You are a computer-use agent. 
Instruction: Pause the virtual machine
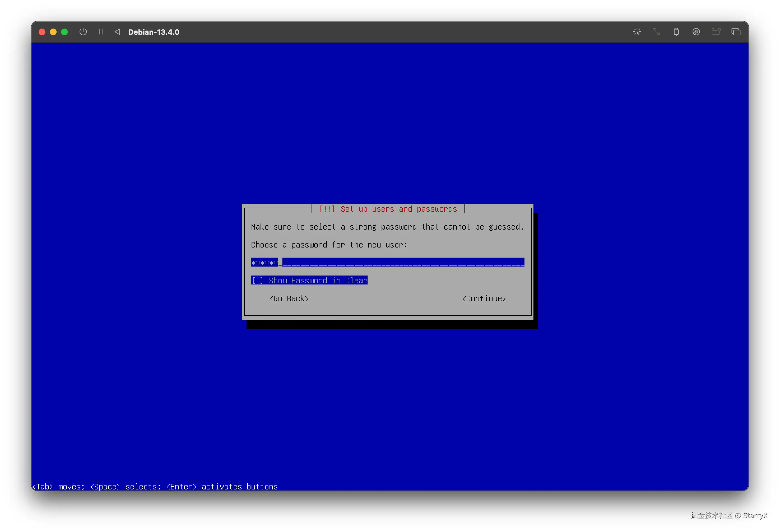coord(101,32)
